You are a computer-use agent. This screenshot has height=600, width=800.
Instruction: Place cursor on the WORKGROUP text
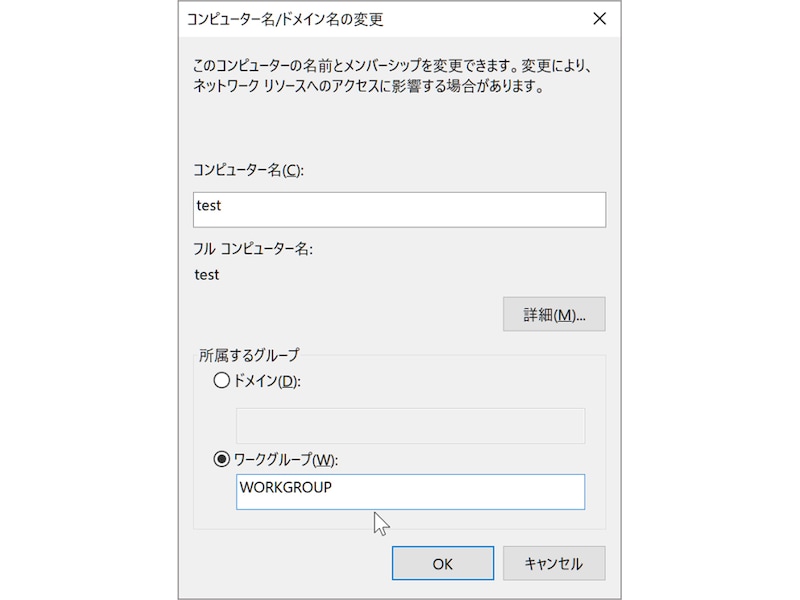(x=286, y=488)
